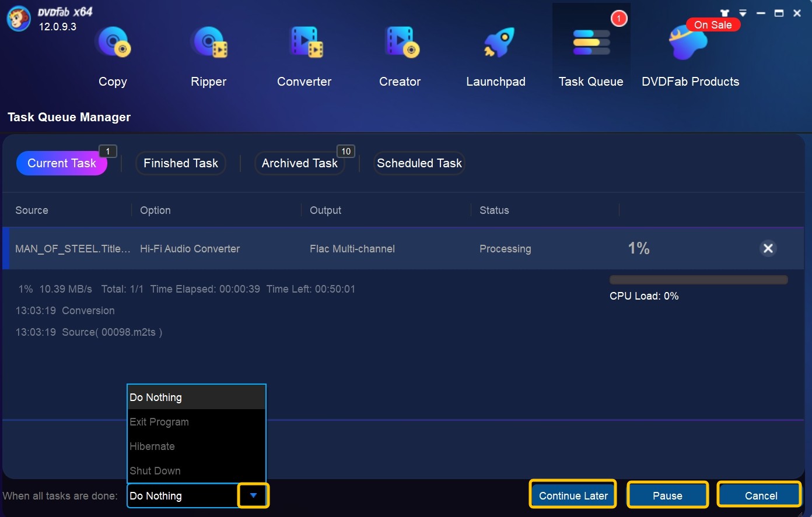Click the CPU Load: 0% text
The image size is (812, 517).
(644, 296)
